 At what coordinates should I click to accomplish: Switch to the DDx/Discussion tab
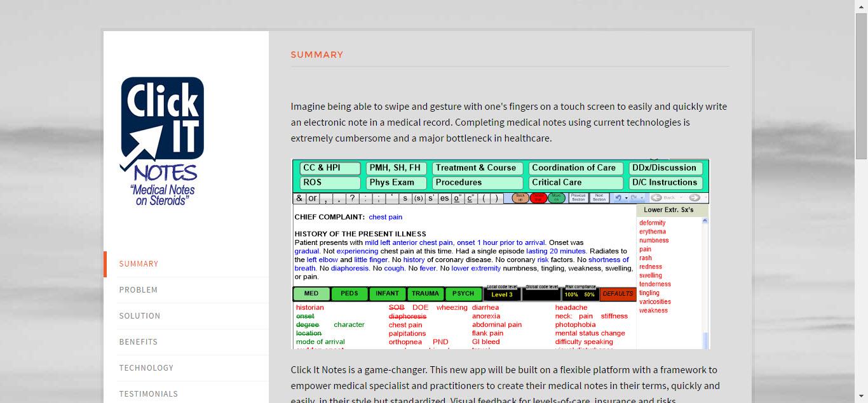[x=665, y=168]
